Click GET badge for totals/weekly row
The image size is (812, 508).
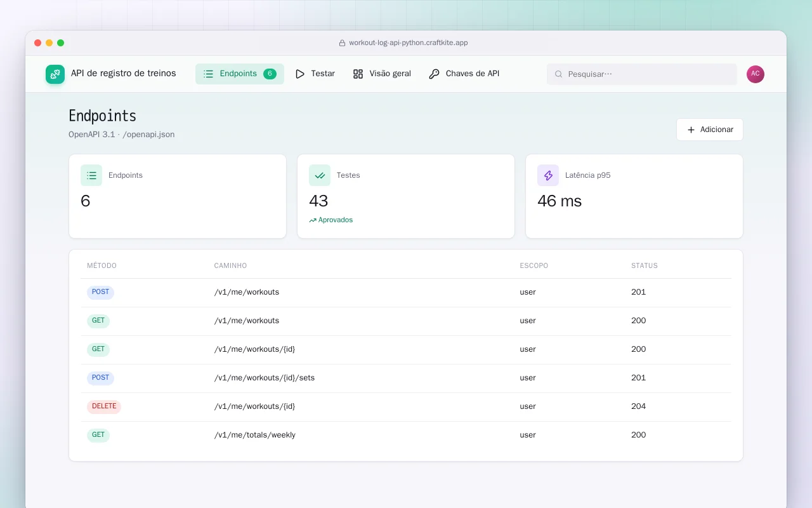tap(98, 435)
